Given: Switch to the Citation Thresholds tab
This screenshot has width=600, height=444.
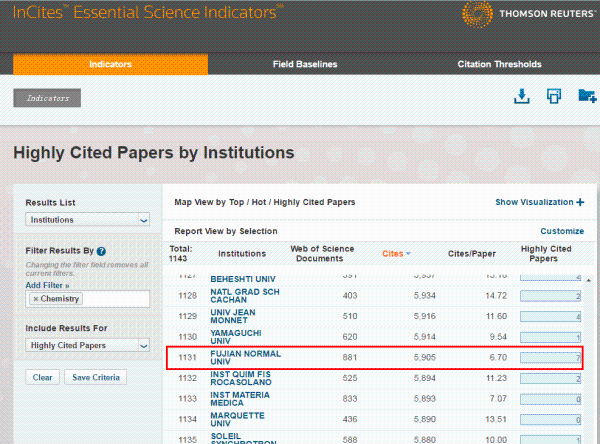Looking at the screenshot, I should [x=501, y=64].
